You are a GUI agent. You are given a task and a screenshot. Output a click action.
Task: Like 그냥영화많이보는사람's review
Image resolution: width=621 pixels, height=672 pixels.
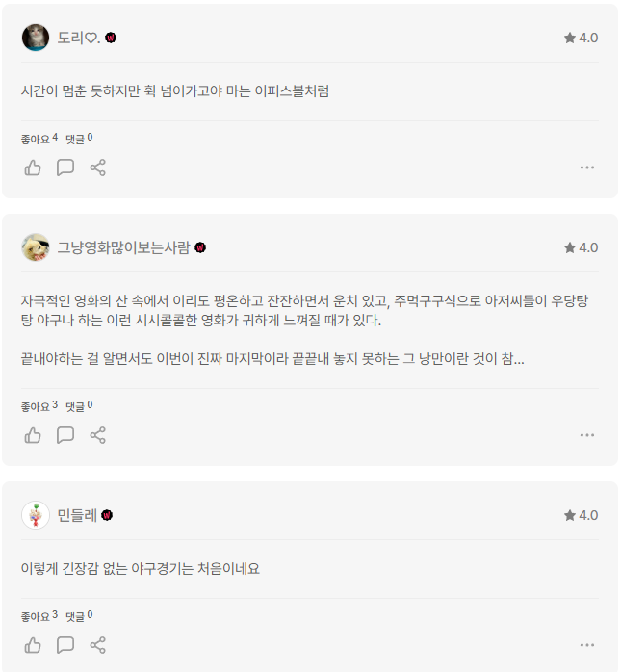pos(33,435)
